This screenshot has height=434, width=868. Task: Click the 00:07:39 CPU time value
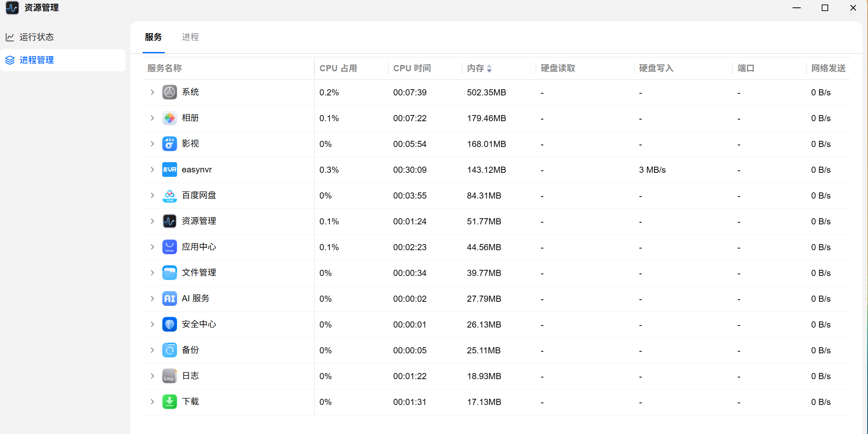[x=410, y=93]
